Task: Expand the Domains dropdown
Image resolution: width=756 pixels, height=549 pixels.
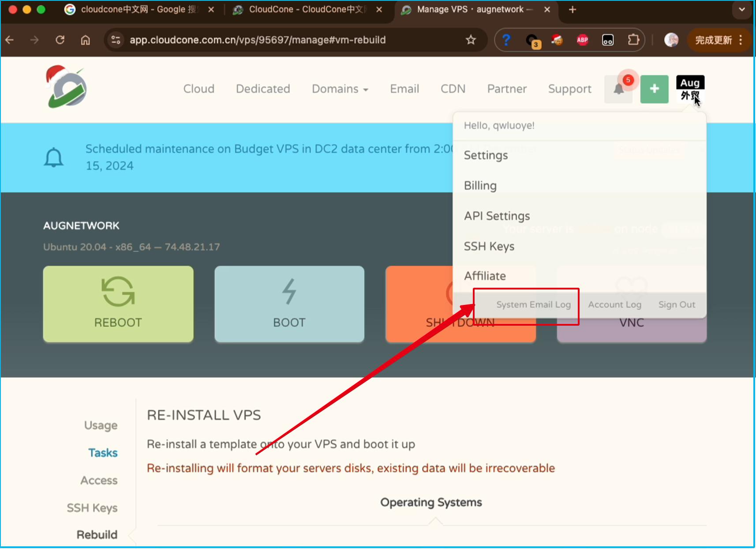Action: coord(340,89)
